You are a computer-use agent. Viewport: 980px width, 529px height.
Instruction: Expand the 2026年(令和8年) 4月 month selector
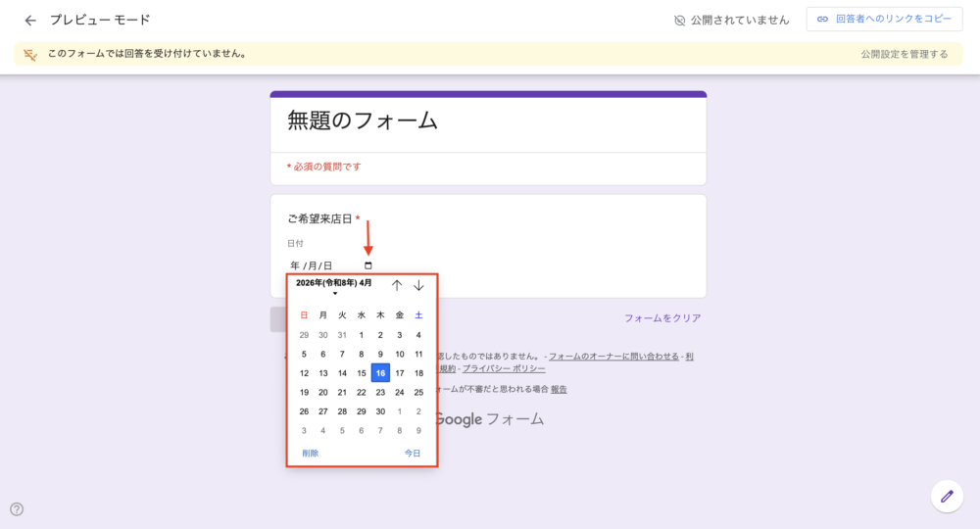point(334,287)
